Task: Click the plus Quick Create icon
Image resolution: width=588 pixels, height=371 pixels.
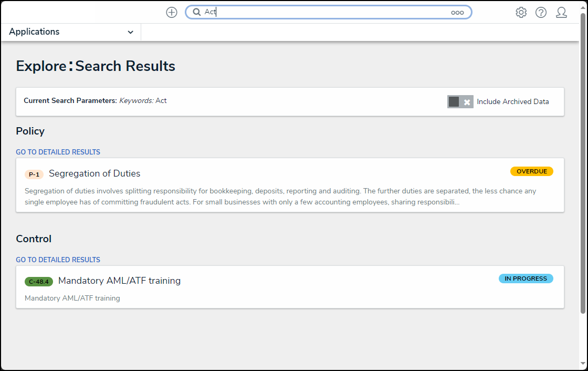Action: 171,13
